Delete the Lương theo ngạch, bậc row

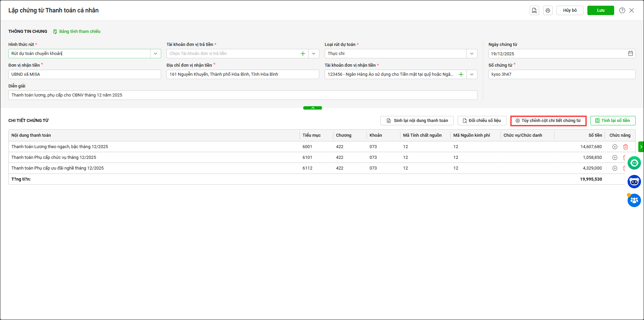[x=625, y=147]
